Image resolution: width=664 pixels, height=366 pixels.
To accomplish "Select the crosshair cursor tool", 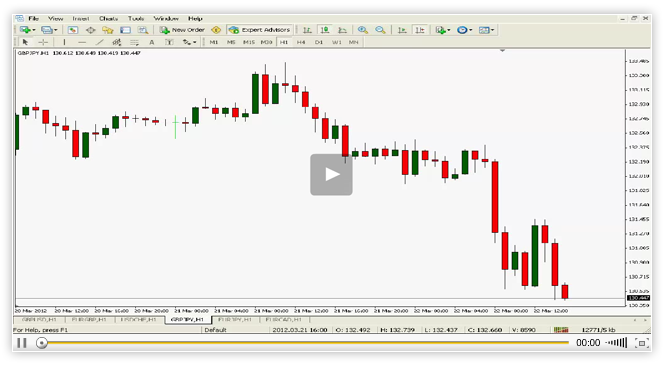I will click(x=43, y=42).
